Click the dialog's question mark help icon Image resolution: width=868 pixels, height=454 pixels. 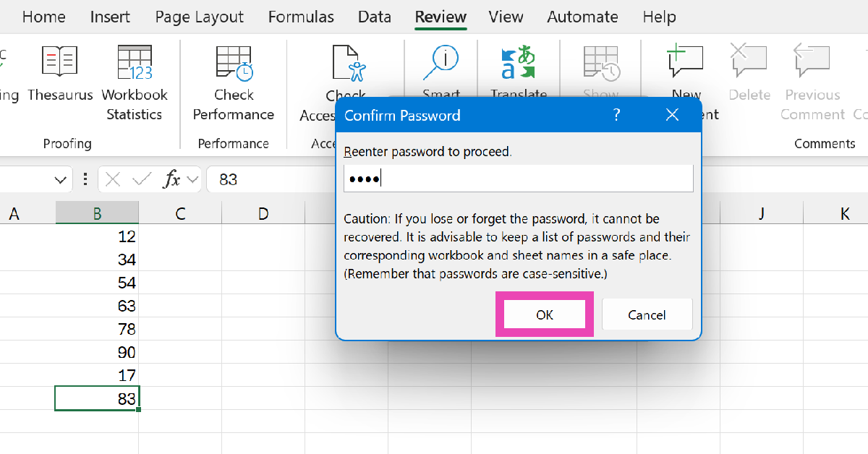point(617,115)
